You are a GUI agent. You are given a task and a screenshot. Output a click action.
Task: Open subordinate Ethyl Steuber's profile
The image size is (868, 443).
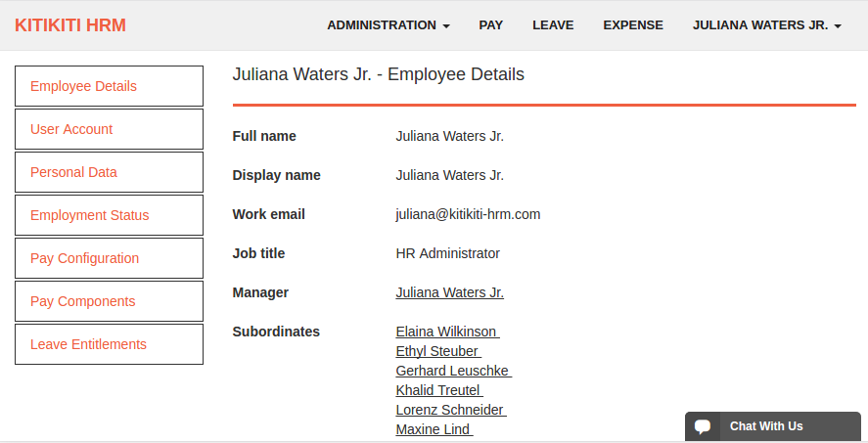pos(436,351)
